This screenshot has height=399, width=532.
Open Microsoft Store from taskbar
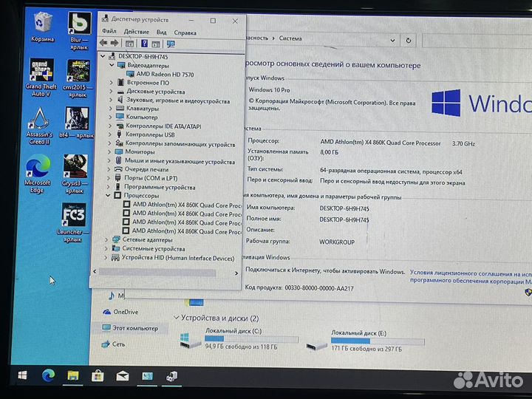click(98, 376)
